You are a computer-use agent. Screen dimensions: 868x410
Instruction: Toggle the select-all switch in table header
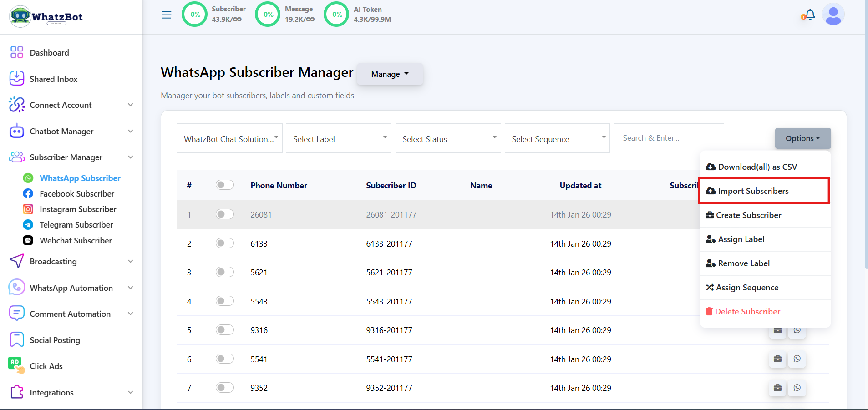tap(224, 185)
